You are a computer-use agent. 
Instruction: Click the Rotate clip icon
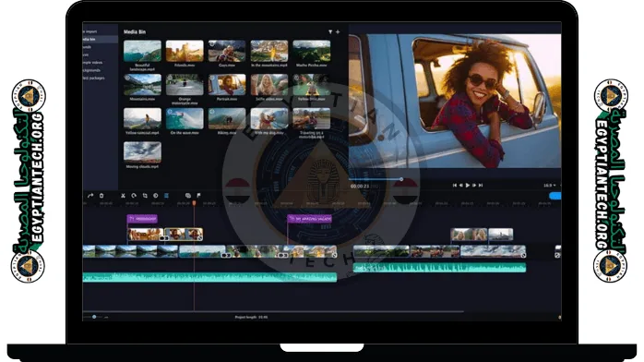pyautogui.click(x=134, y=196)
